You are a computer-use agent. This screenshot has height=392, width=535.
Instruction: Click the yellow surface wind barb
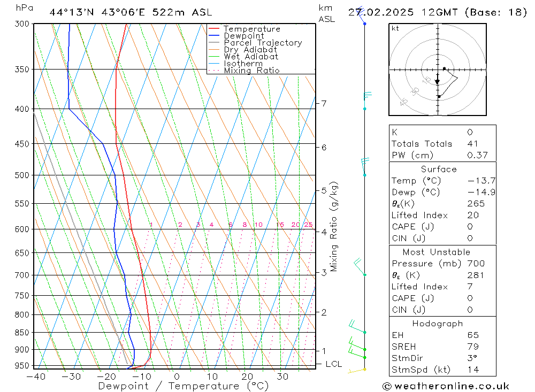357,371
